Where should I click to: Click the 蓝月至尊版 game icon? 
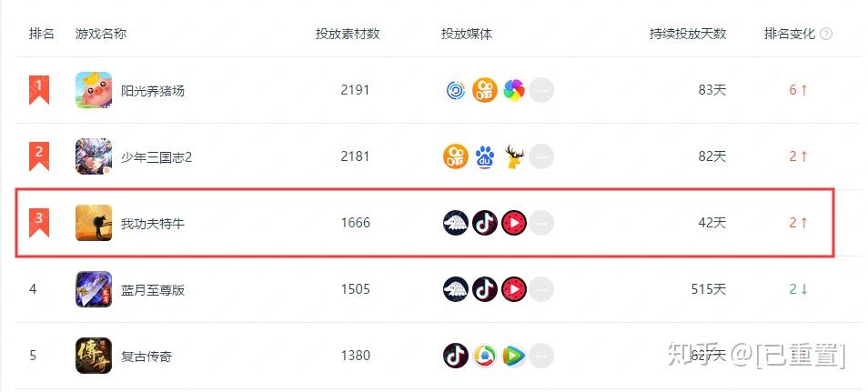point(94,289)
